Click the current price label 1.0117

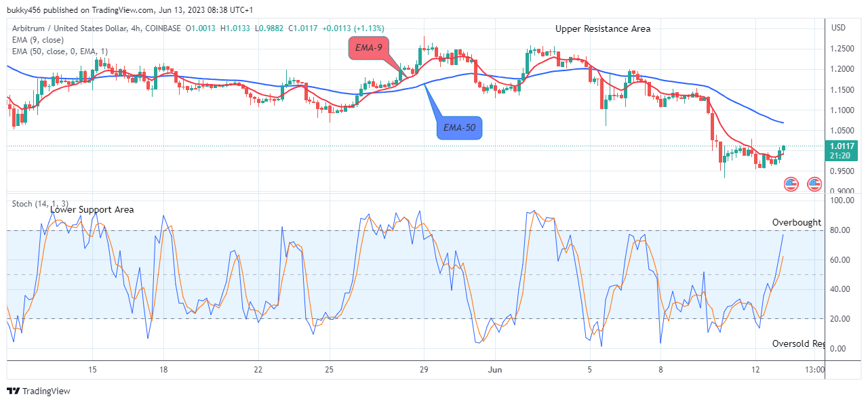point(842,145)
